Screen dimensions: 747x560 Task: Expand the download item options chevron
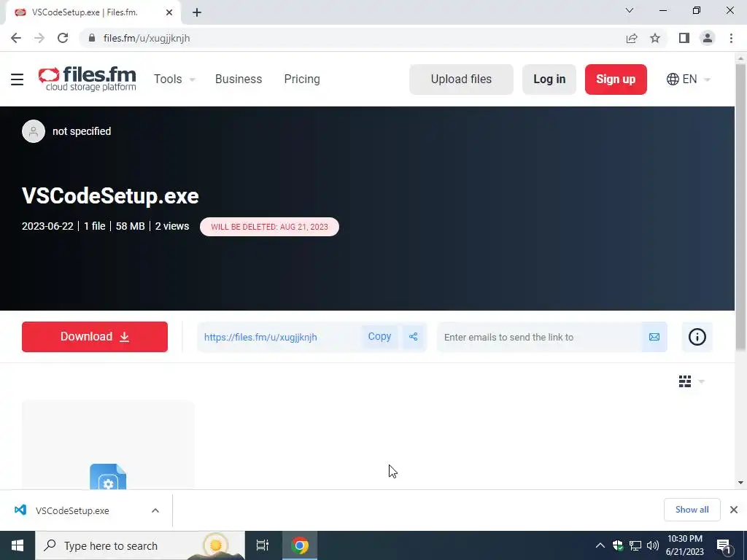[155, 510]
